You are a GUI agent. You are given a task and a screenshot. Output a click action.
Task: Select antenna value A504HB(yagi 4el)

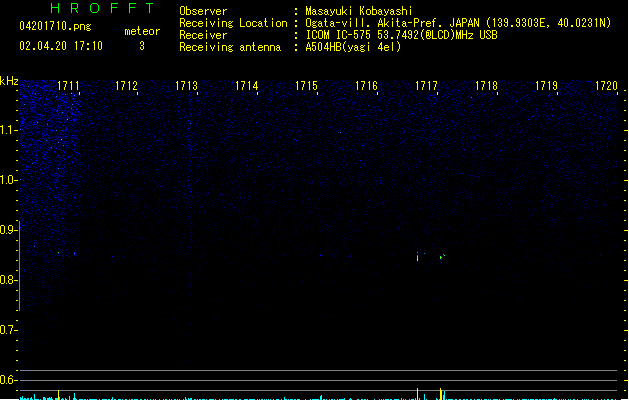(353, 47)
